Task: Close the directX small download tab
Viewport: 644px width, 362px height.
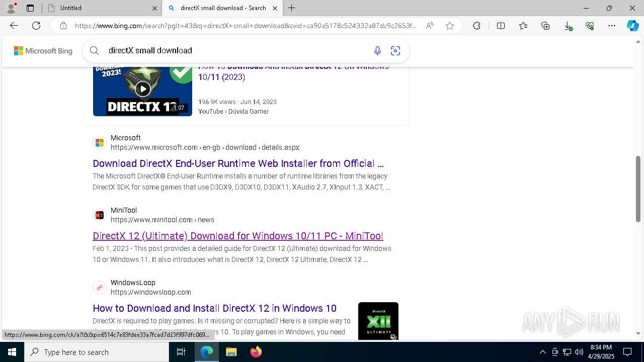Action: coord(275,8)
